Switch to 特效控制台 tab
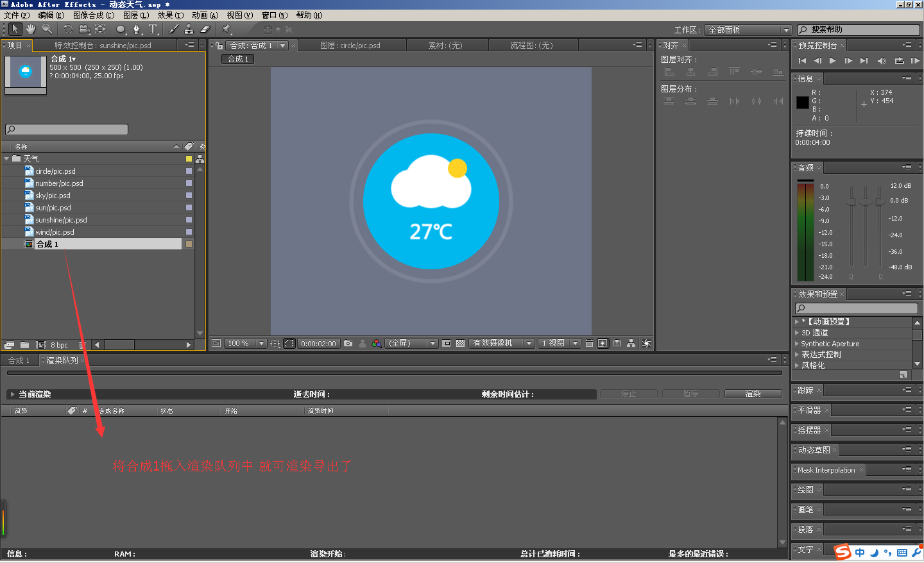924x563 pixels. point(103,46)
